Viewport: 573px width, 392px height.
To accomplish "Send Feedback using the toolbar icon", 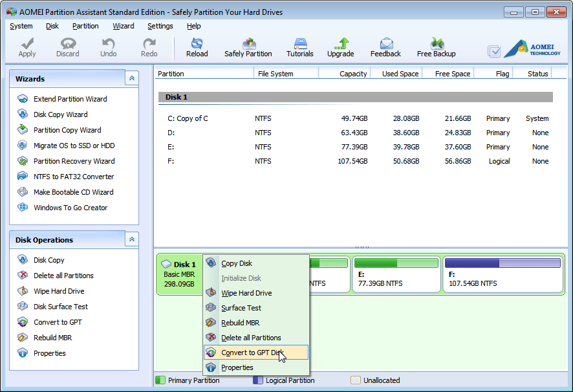I will [x=385, y=47].
